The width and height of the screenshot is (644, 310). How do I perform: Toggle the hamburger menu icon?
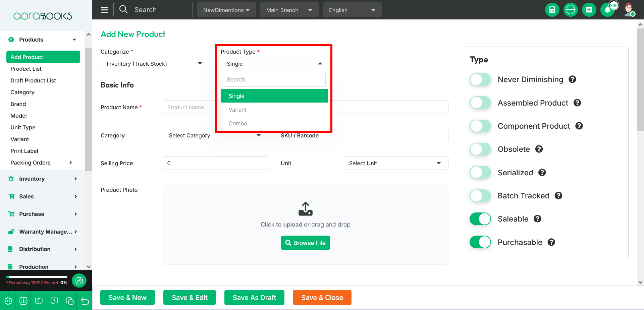point(104,10)
